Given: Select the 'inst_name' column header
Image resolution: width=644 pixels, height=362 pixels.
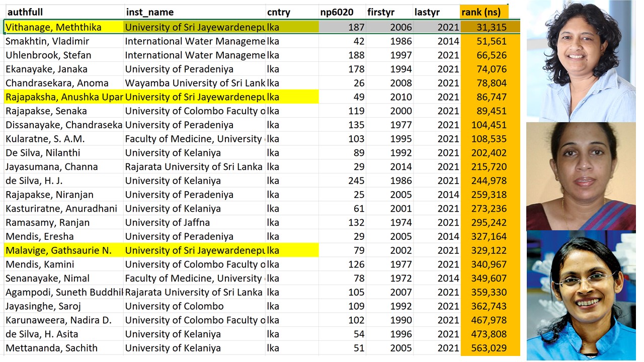Looking at the screenshot, I should point(195,12).
